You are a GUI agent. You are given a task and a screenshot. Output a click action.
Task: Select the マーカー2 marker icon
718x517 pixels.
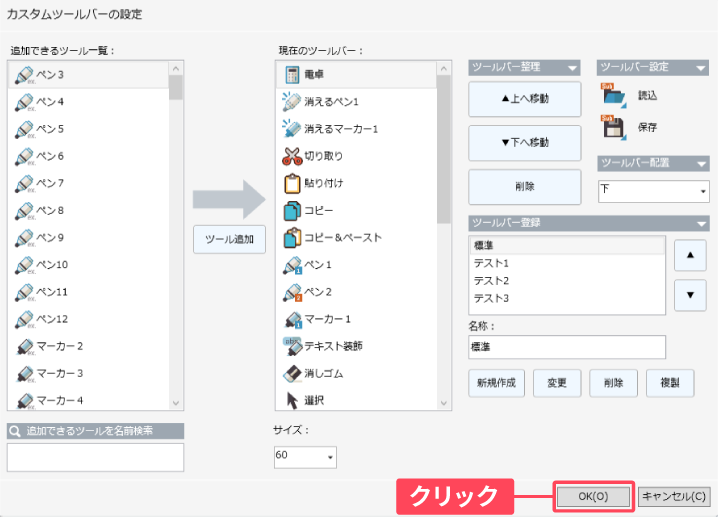pos(25,347)
